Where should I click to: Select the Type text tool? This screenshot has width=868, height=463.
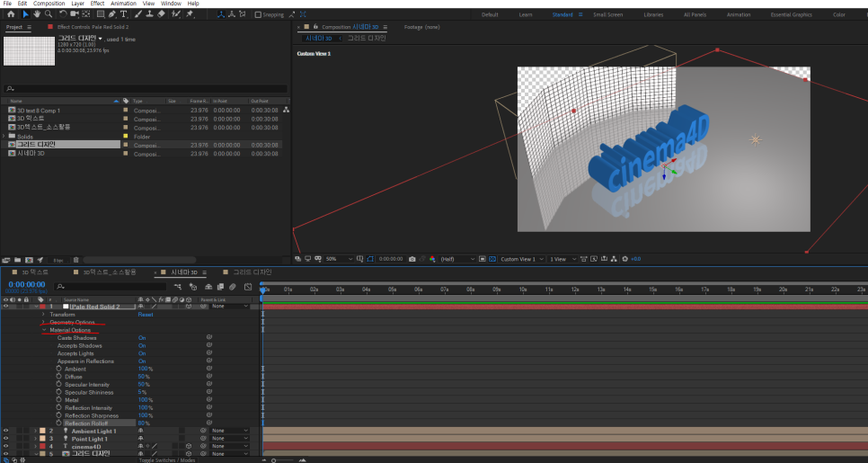[x=123, y=14]
